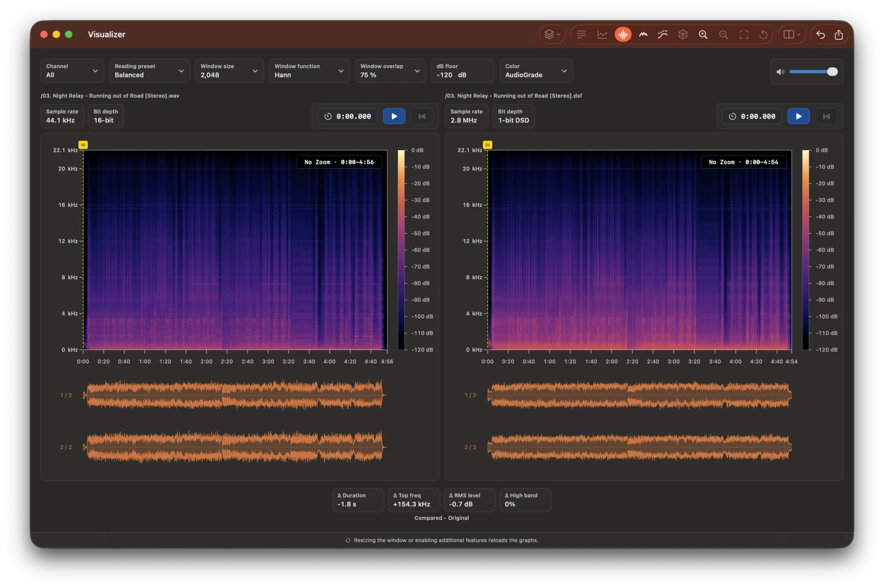Click the dB floor -120 dB field
This screenshot has height=588, width=884.
coord(463,71)
